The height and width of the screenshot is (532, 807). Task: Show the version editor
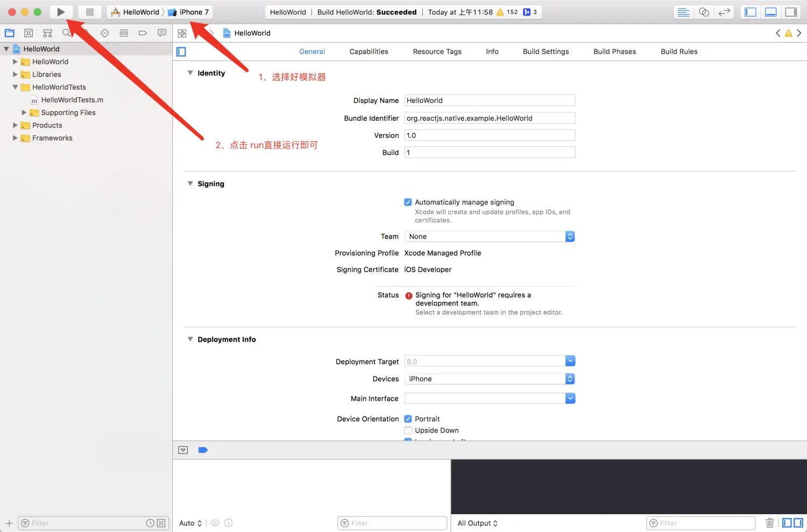724,12
